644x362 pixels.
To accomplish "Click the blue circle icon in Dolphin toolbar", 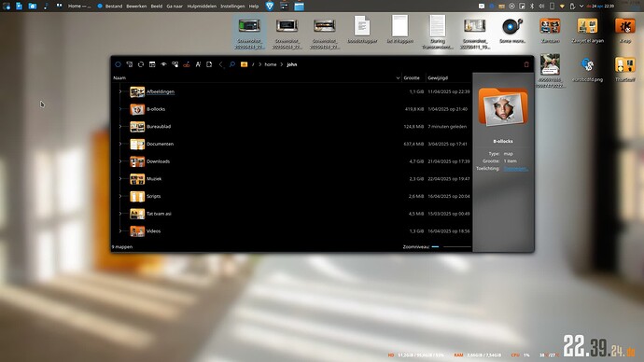I will point(118,64).
